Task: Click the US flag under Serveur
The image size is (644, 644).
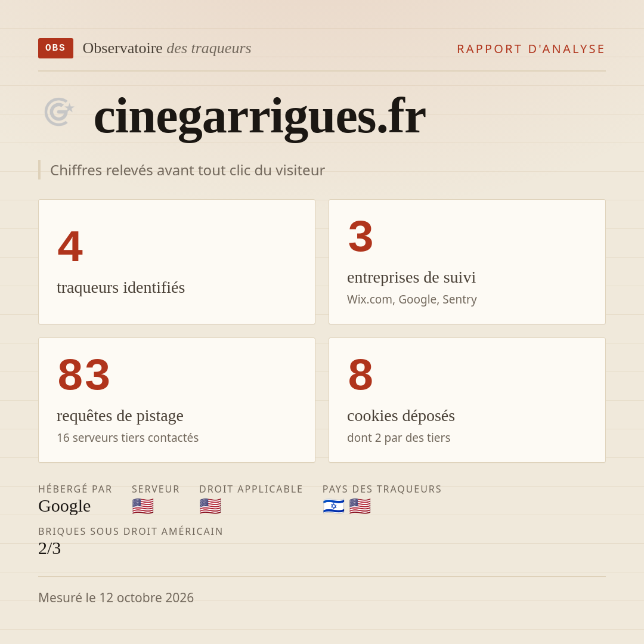Action: 143,506
